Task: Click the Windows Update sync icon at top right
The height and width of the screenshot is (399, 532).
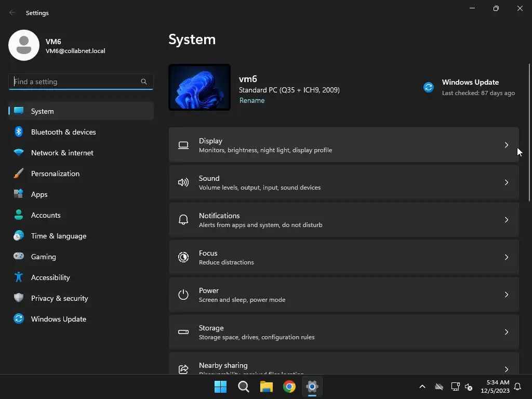Action: [429, 87]
